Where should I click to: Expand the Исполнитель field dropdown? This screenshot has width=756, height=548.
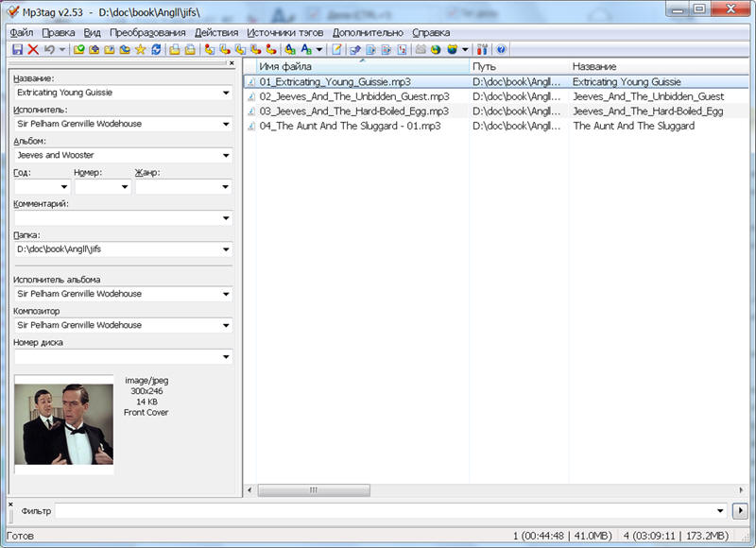(226, 124)
